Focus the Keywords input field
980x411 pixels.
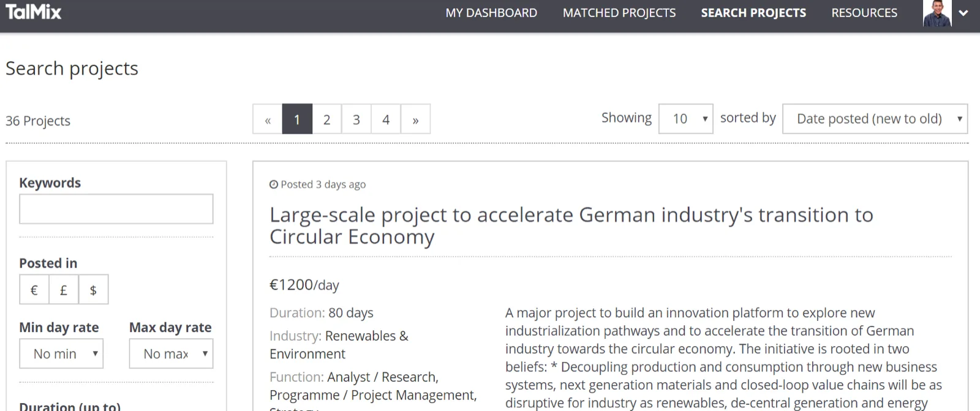116,209
